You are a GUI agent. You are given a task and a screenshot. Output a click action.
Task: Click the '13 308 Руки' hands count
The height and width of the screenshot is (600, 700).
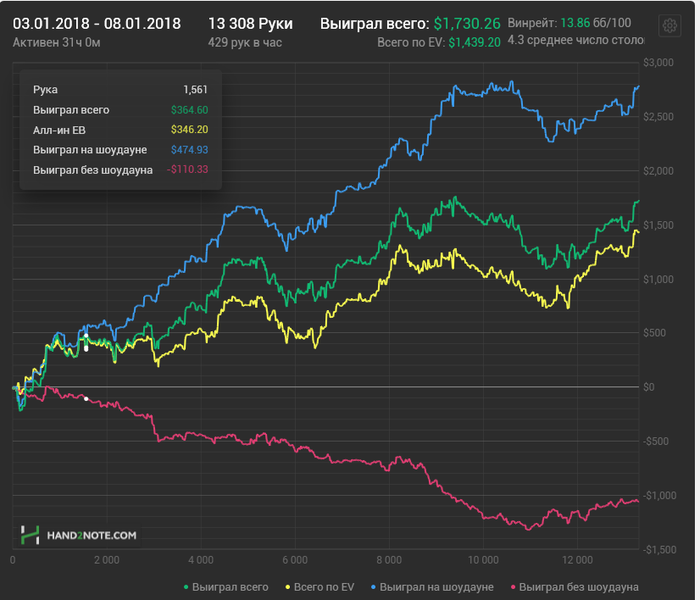pos(250,23)
